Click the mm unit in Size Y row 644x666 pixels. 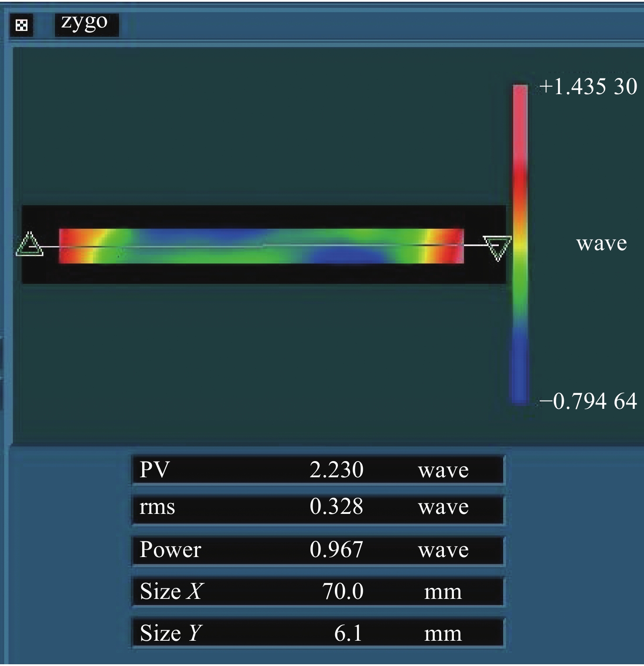[443, 634]
